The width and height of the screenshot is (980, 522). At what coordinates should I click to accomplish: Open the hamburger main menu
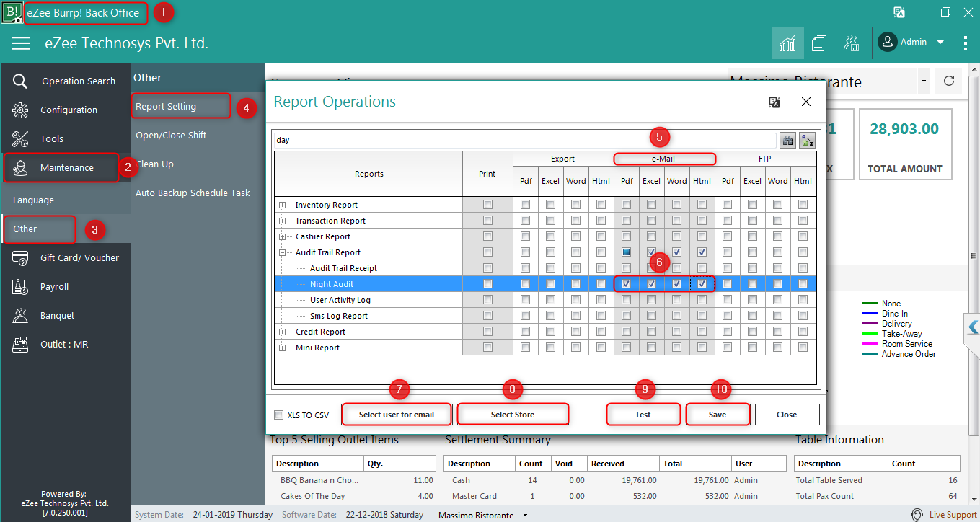[x=21, y=43]
